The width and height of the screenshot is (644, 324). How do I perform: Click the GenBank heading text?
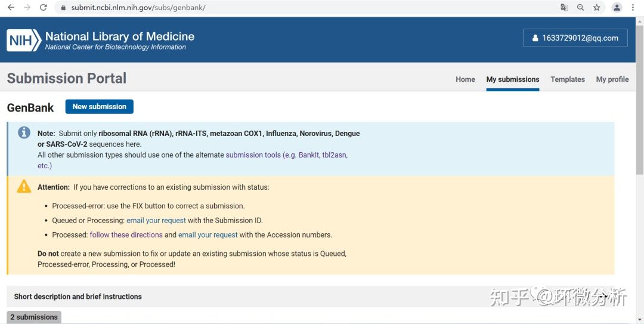coord(30,108)
